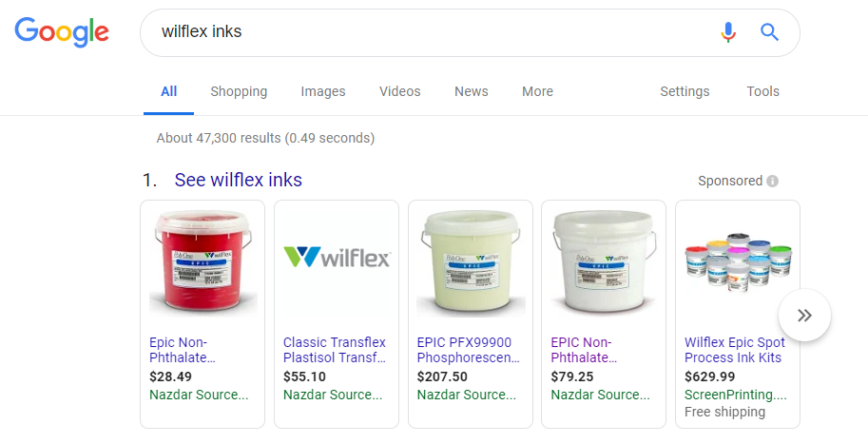868x444 pixels.
Task: Open the Google logo homepage
Action: pos(62,32)
